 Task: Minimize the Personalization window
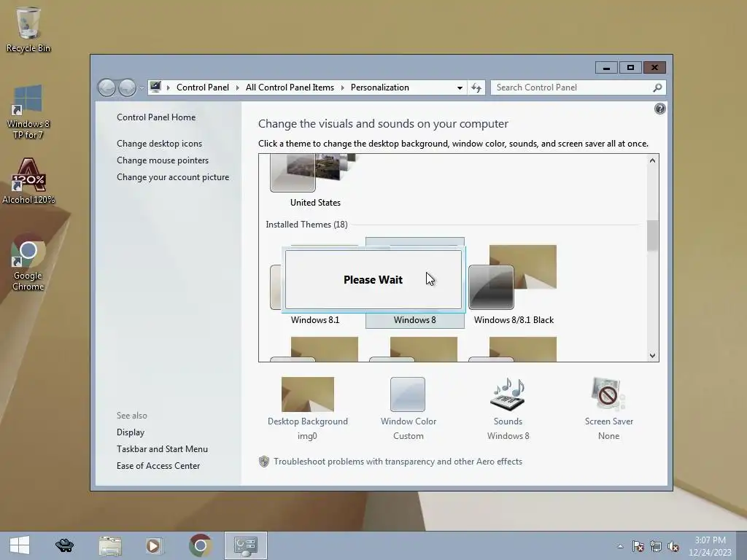(606, 68)
